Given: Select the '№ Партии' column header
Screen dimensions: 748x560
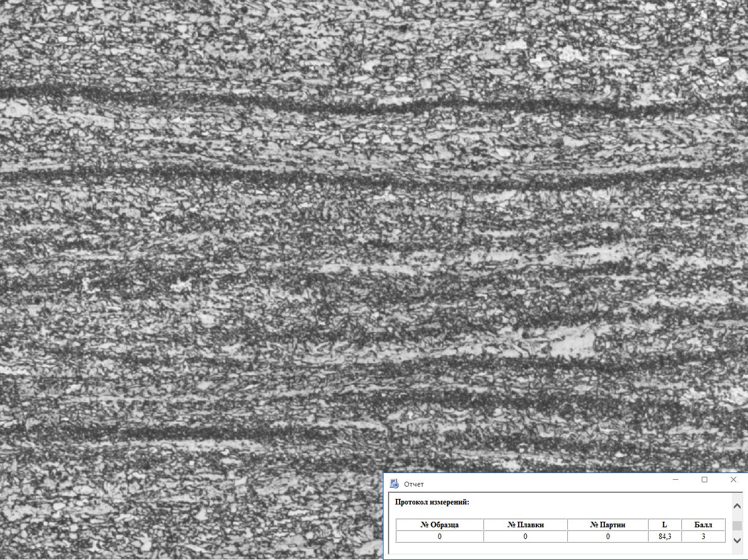Looking at the screenshot, I should pos(607,525).
